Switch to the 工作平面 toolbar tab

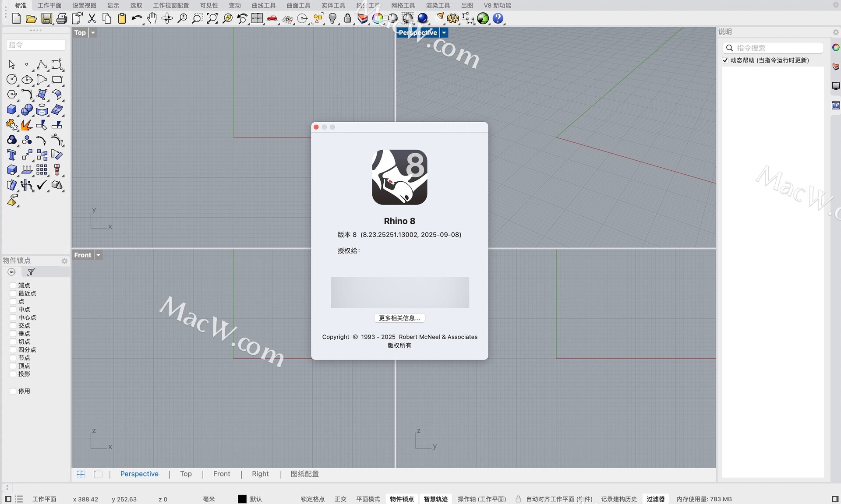click(49, 5)
